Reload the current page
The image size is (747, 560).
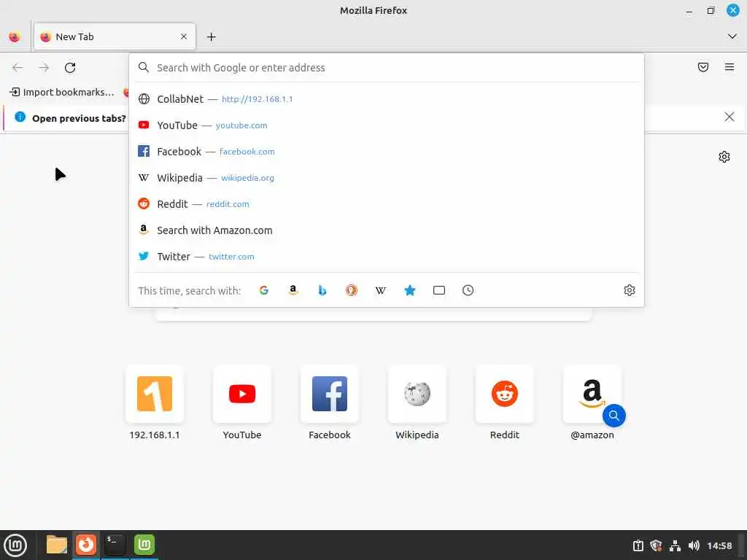(x=70, y=68)
